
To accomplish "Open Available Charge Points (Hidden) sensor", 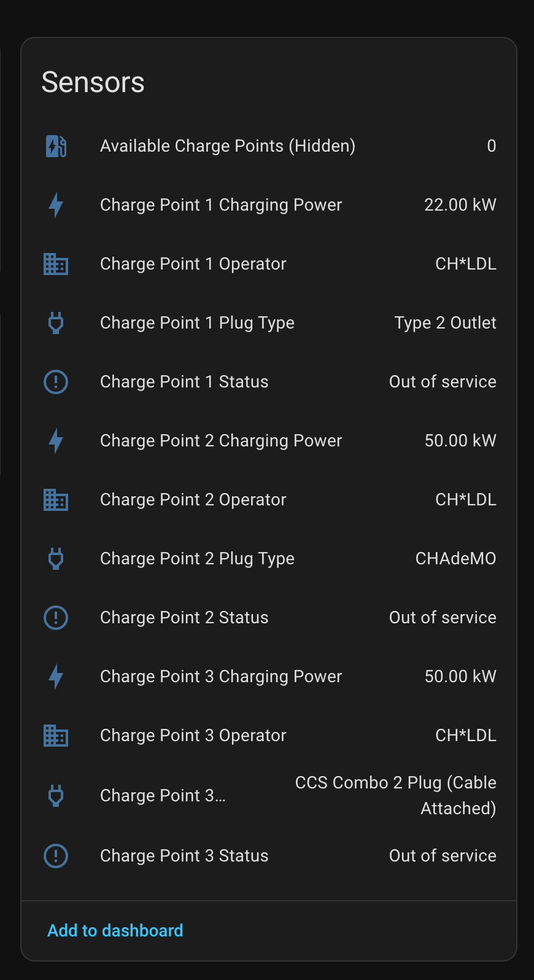I will coord(269,146).
